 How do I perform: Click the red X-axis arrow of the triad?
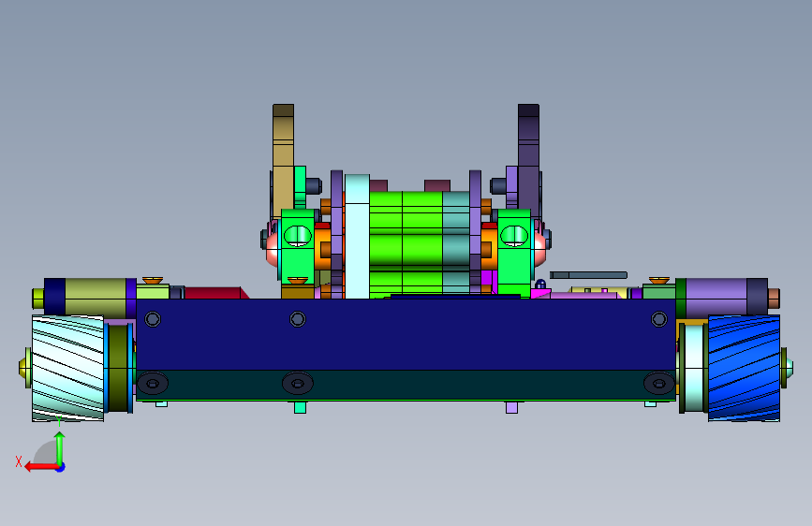tap(40, 467)
